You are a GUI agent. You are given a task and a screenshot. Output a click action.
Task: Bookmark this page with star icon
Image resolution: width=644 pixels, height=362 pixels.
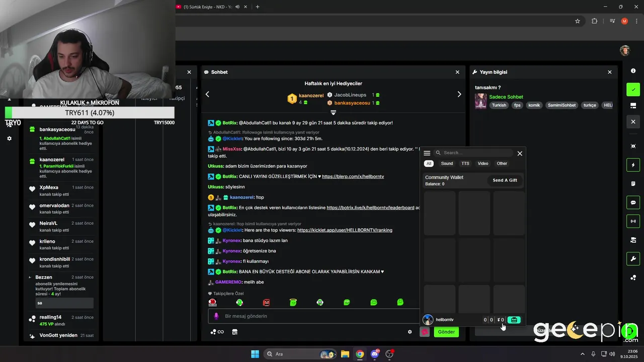(578, 21)
